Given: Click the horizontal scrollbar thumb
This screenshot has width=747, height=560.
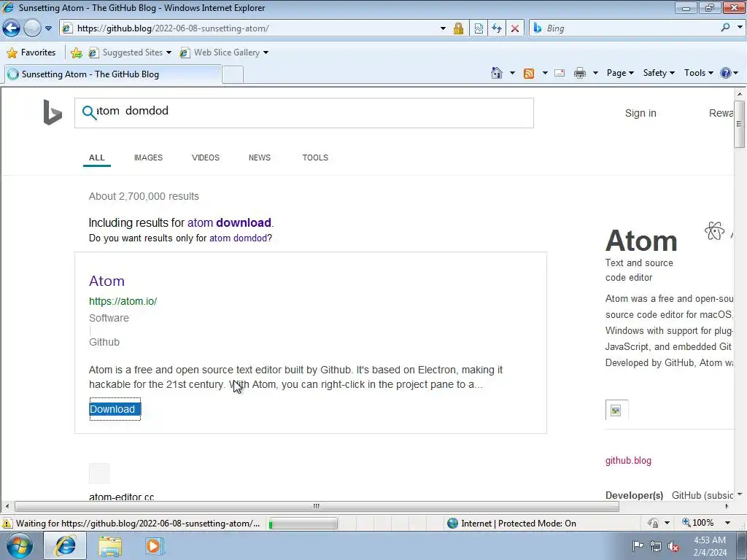Looking at the screenshot, I should (x=317, y=506).
